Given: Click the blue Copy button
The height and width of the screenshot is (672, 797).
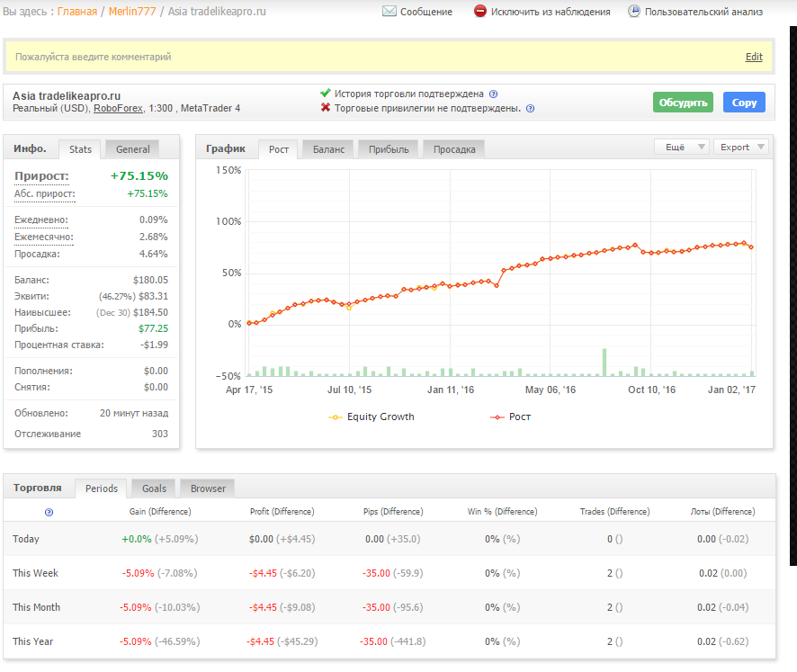Looking at the screenshot, I should click(744, 103).
